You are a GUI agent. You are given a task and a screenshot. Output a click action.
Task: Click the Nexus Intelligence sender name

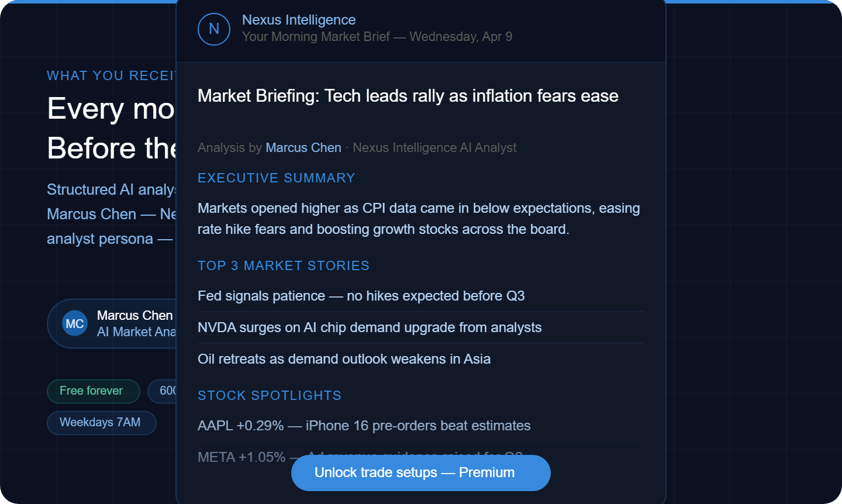coord(299,20)
